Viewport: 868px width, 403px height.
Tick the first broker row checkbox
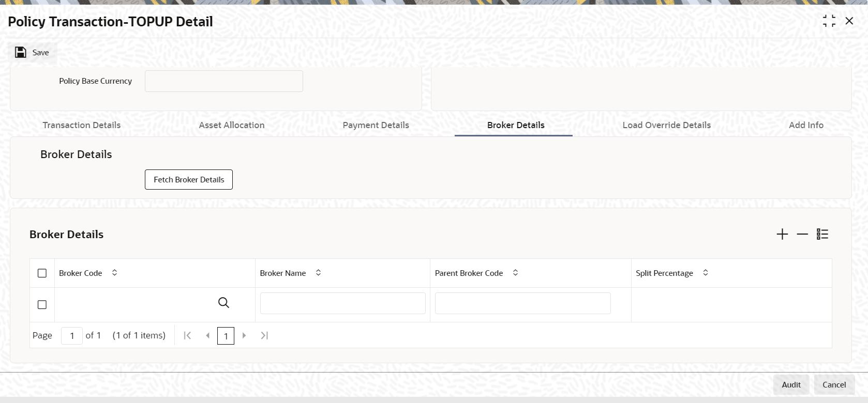coord(42,305)
